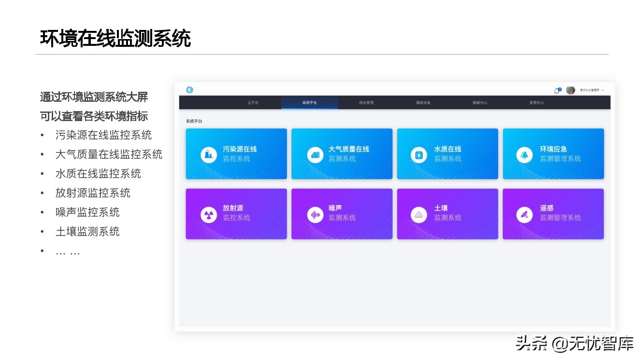Click the 土壤 soil icon

(x=419, y=215)
